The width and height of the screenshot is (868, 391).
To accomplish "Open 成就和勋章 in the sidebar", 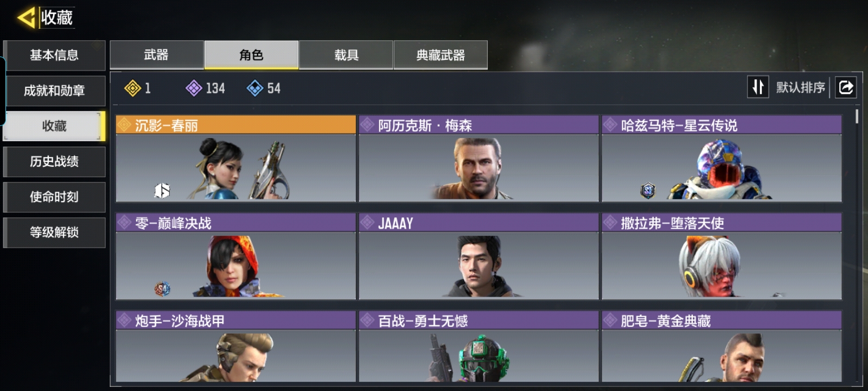I will [x=54, y=91].
